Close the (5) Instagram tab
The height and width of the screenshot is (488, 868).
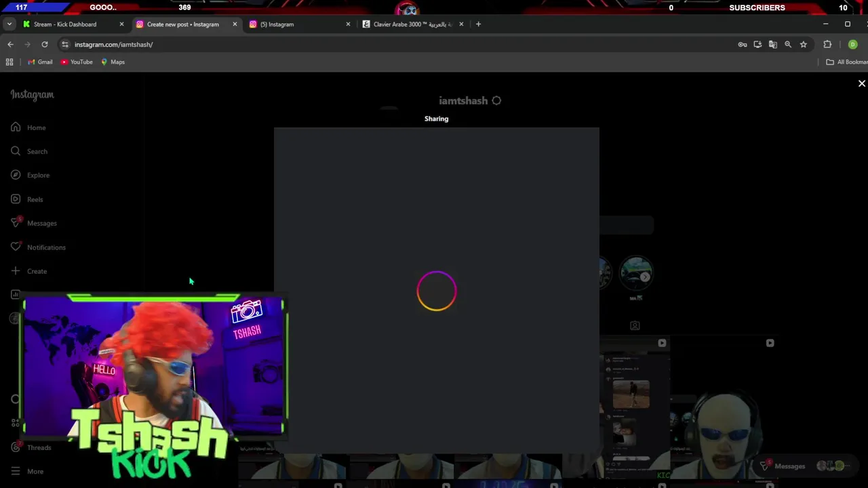[x=348, y=24]
